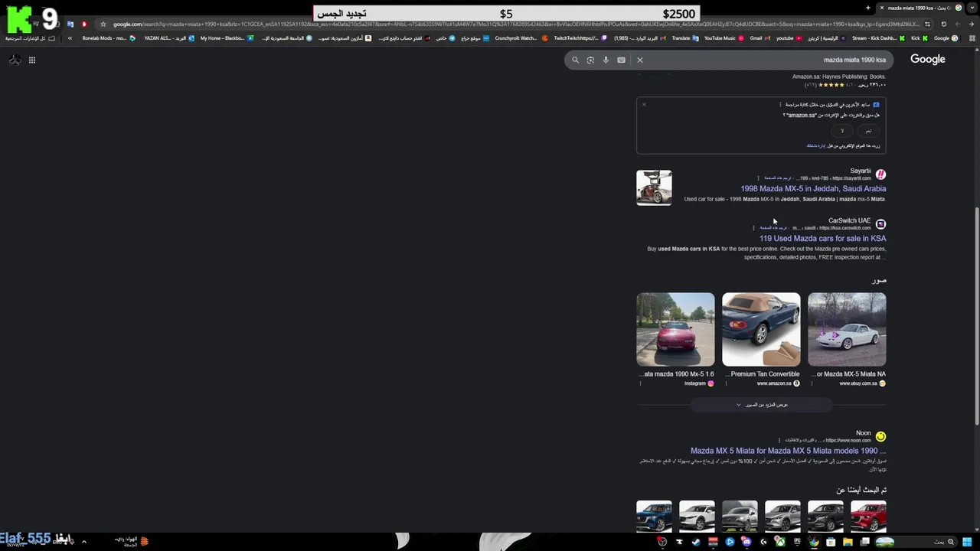Image resolution: width=980 pixels, height=551 pixels.
Task: Open the three-dot options beside the Sayartii result
Action: (758, 178)
